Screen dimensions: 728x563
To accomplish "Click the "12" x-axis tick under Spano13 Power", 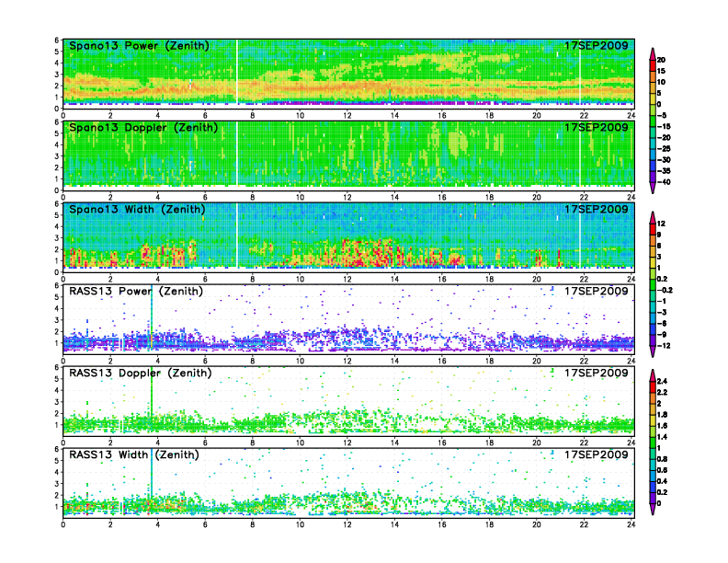I will coord(347,115).
